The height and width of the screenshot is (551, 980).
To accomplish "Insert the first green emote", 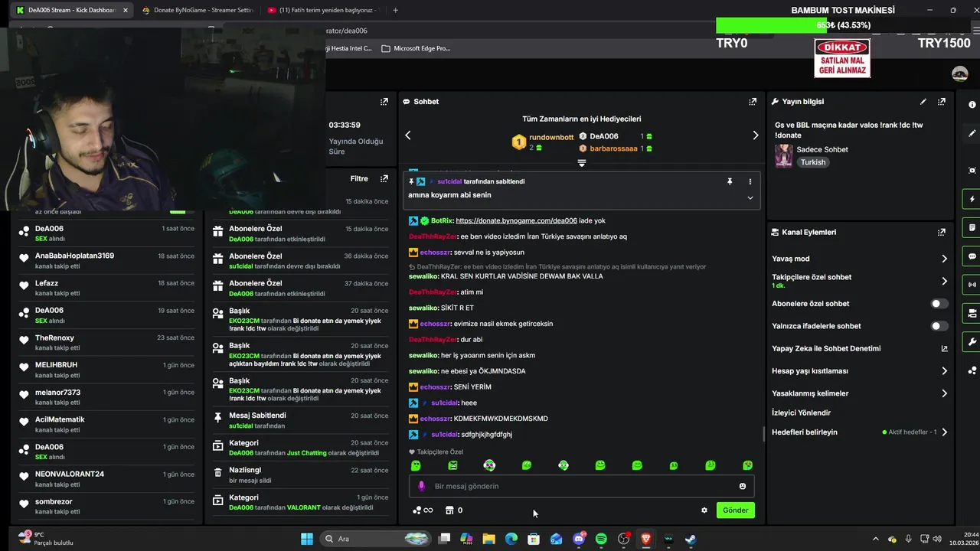I will point(416,465).
